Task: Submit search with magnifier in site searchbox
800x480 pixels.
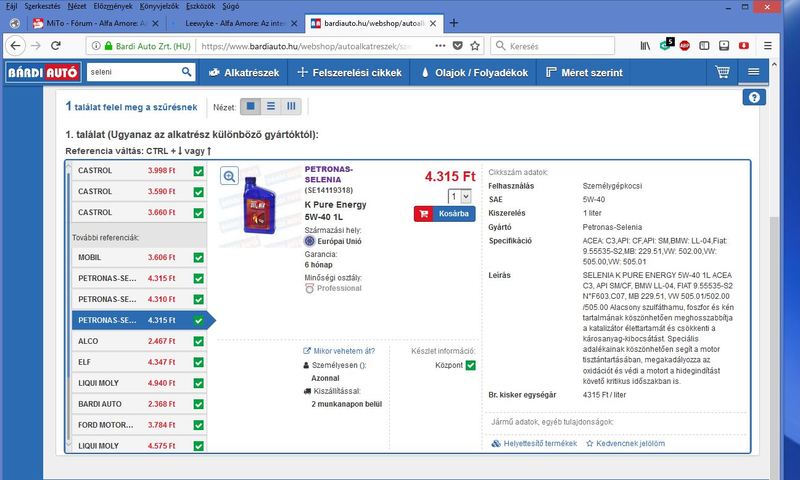Action: [x=187, y=72]
